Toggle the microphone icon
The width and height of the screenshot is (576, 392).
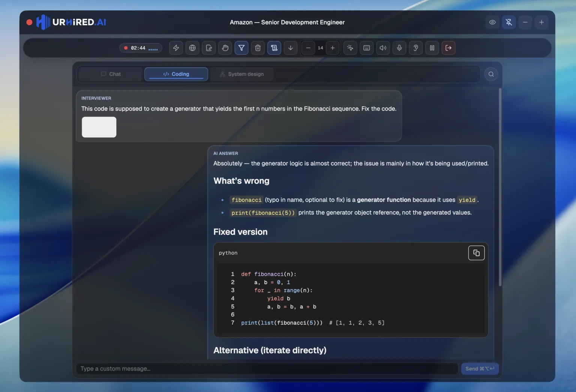[399, 48]
